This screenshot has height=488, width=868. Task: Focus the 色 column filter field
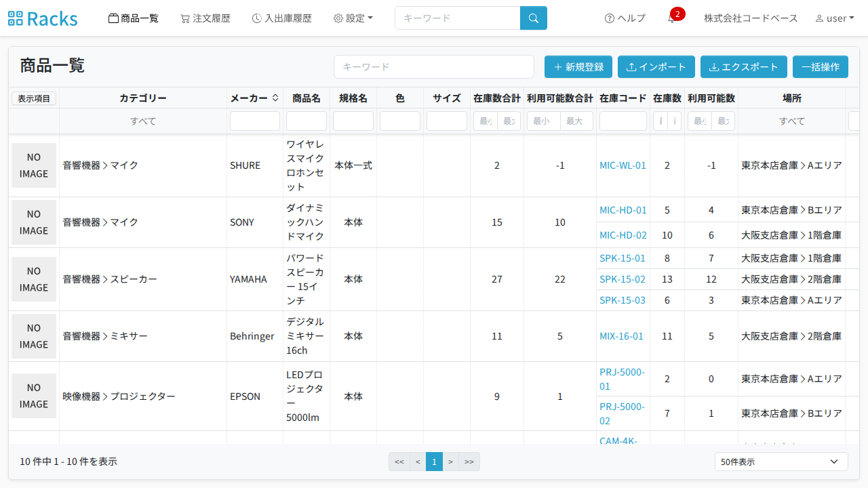[400, 121]
